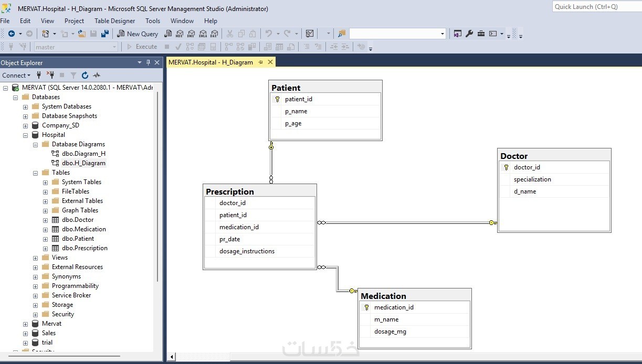Click the Activity Monitor pulse icon in Object Explorer
The width and height of the screenshot is (642, 364).
(97, 75)
